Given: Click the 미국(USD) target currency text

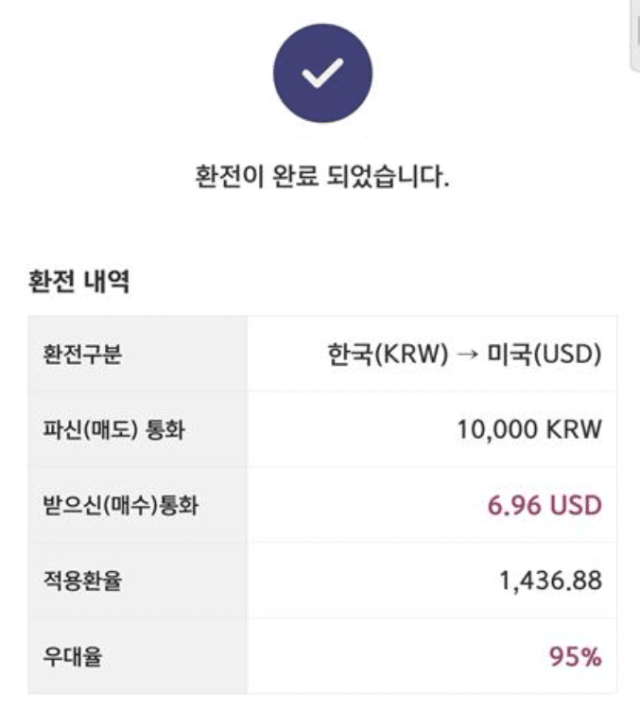Looking at the screenshot, I should [544, 354].
